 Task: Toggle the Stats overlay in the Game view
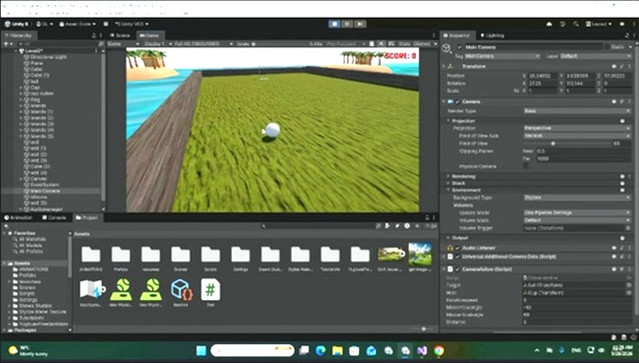[404, 44]
